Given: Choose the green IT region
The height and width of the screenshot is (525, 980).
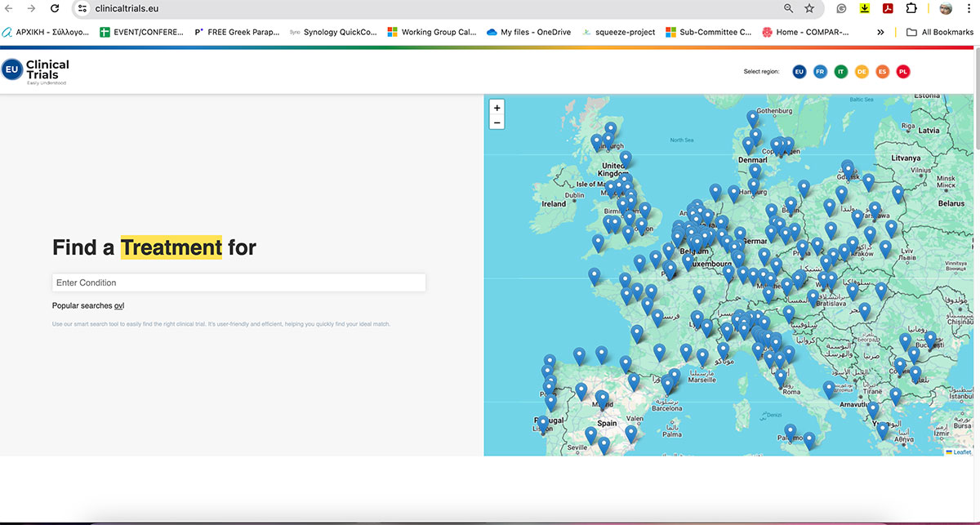Looking at the screenshot, I should click(x=841, y=72).
